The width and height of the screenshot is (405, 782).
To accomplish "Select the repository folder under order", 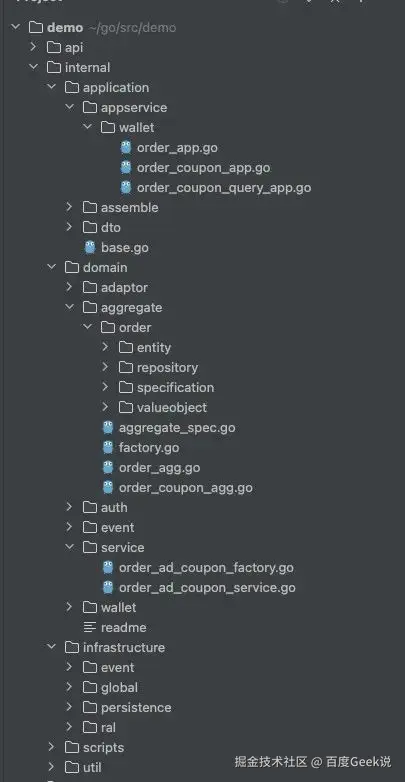I will (x=167, y=367).
